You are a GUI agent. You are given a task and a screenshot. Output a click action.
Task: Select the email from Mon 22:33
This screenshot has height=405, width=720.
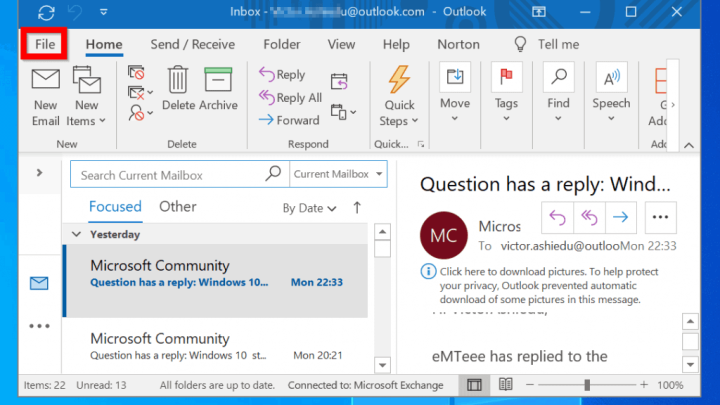pos(215,281)
